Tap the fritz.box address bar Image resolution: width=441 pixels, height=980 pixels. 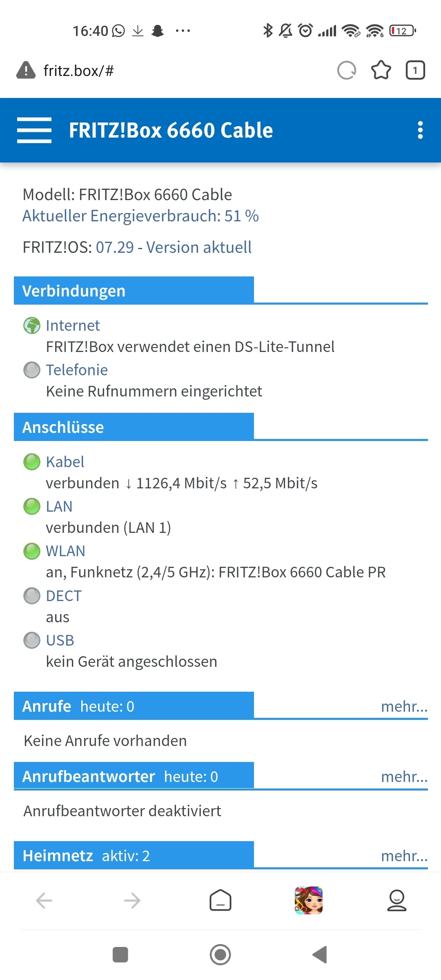163,71
